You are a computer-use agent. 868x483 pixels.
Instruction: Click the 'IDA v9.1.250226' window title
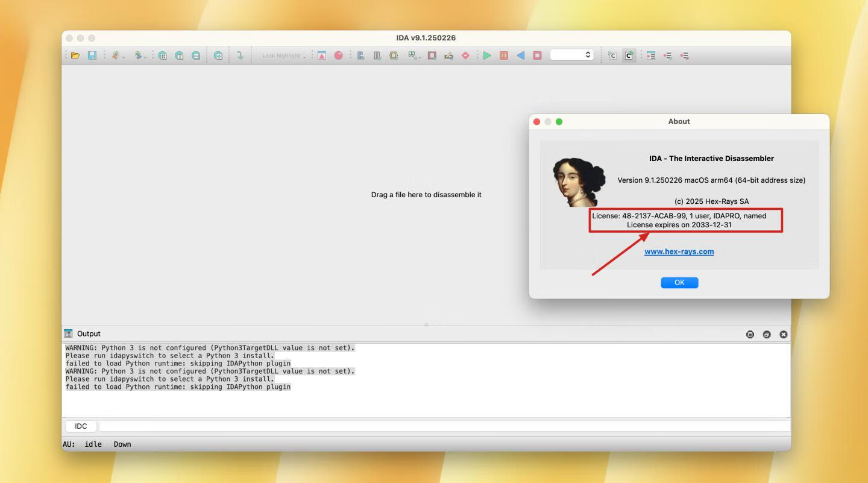(426, 37)
